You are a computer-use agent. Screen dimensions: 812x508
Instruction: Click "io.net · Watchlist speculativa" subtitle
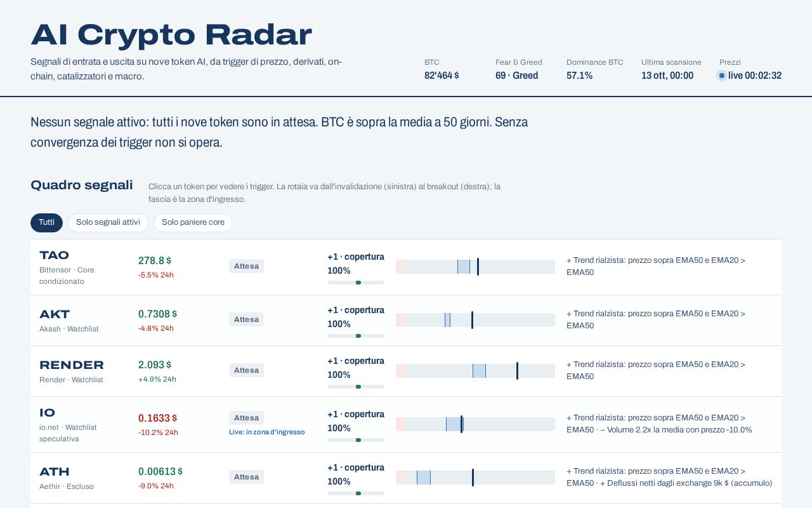[x=68, y=433]
